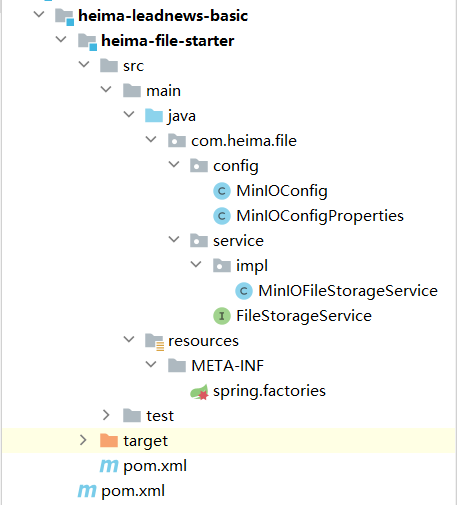Click the orange target folder icon
The width and height of the screenshot is (457, 505).
(x=109, y=440)
